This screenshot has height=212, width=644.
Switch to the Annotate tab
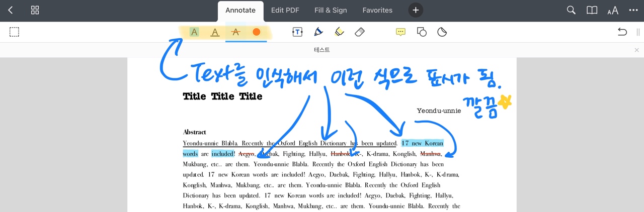pyautogui.click(x=240, y=11)
